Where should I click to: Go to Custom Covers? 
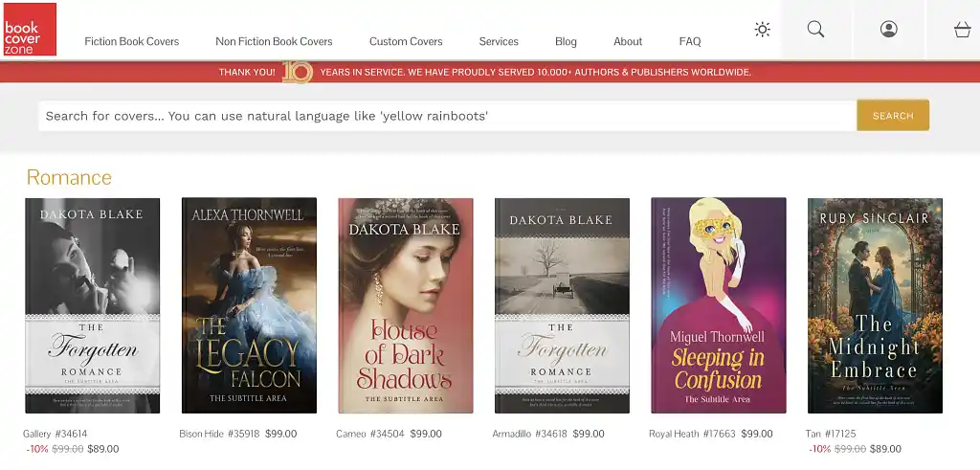[406, 42]
